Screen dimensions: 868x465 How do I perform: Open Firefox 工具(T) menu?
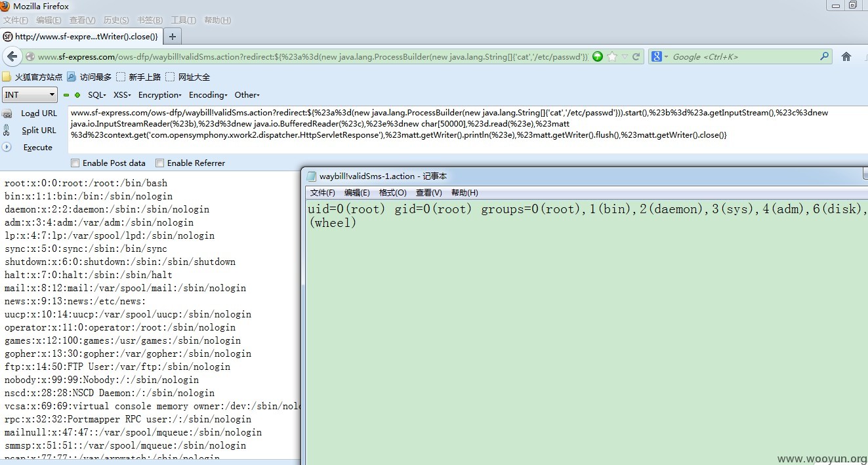click(x=184, y=20)
